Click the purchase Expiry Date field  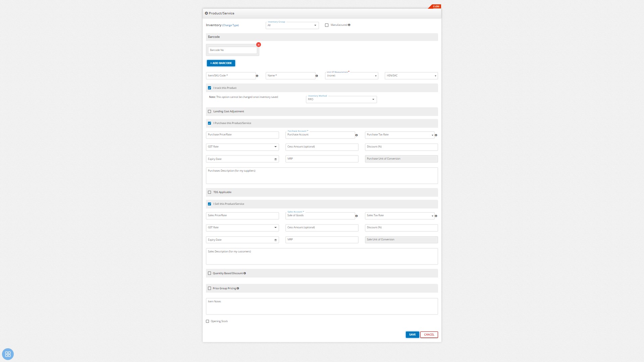243,159
